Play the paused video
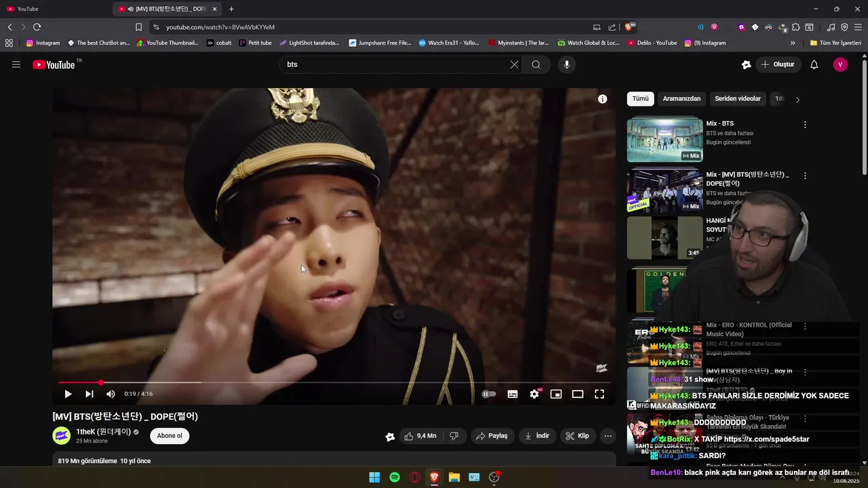The width and height of the screenshot is (868, 488). point(68,394)
